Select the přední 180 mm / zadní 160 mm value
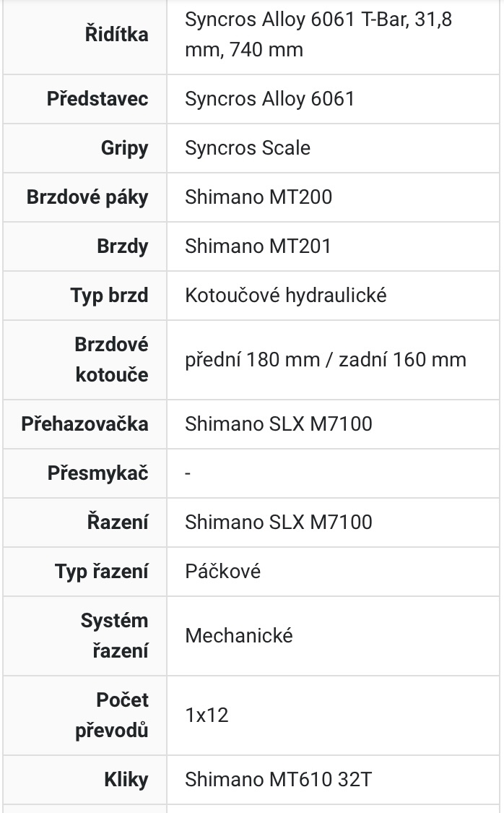Screen dimensions: 504x813 pos(326,359)
